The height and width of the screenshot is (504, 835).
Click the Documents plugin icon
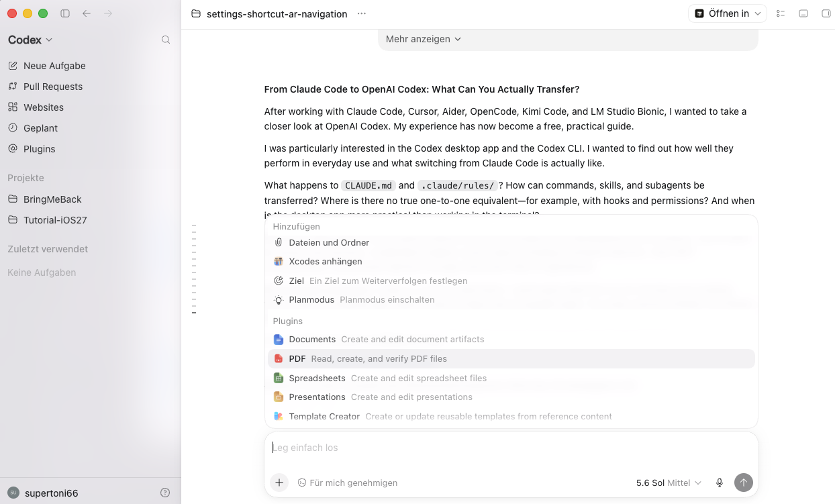click(279, 340)
